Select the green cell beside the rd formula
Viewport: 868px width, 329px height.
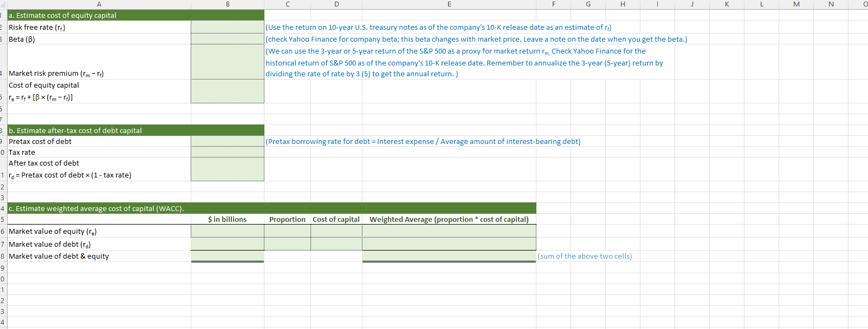tap(228, 169)
